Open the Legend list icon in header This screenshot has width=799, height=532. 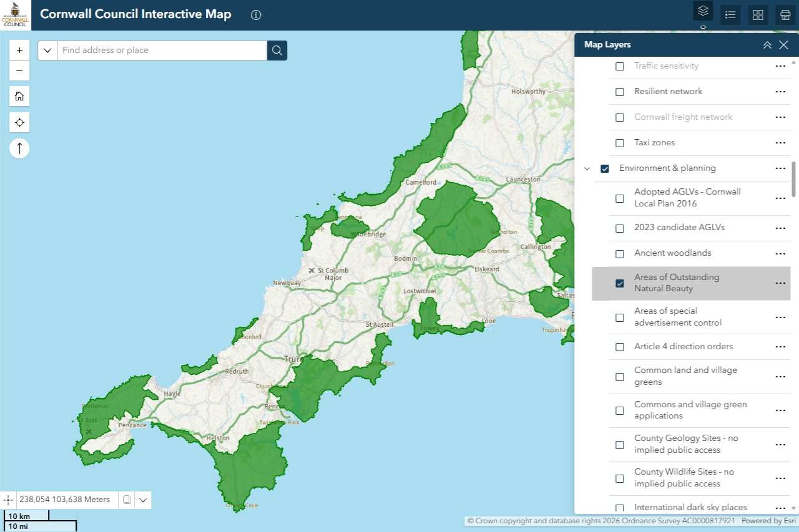730,15
